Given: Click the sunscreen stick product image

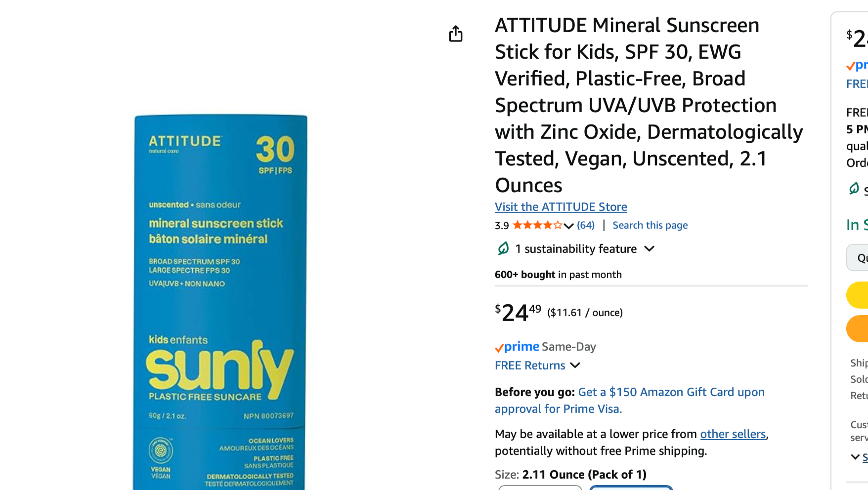Looking at the screenshot, I should click(220, 301).
